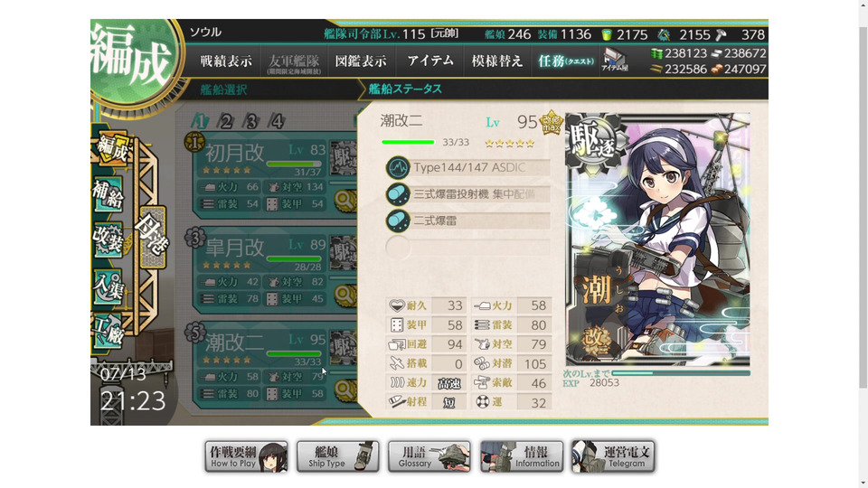This screenshot has width=868, height=488.
Task: Select the Type144/147 ASDIC equipment slot
Action: pos(467,168)
